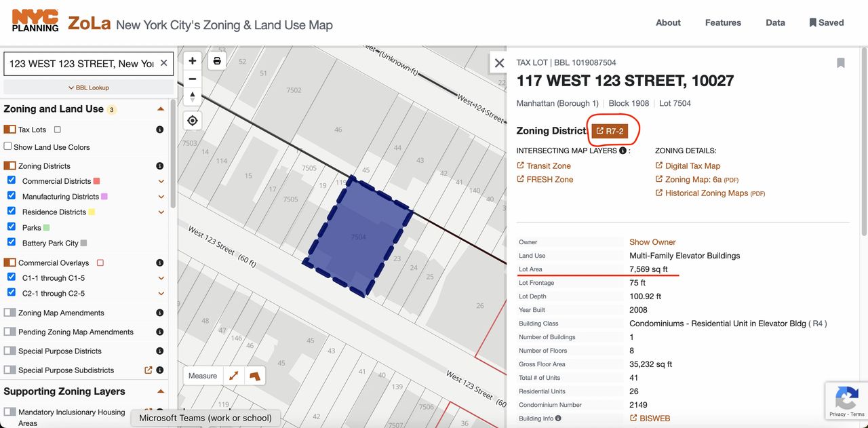868x428 pixels.
Task: Select the measure distance line tool
Action: [234, 376]
